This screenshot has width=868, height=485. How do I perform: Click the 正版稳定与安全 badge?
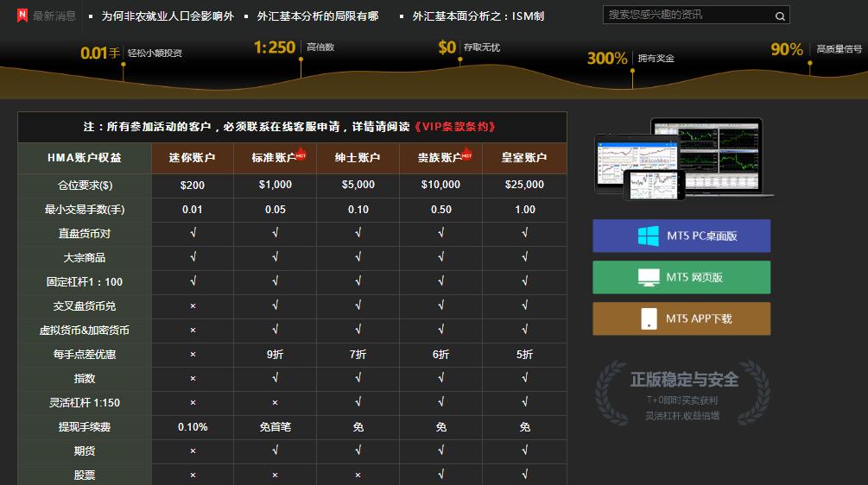(682, 394)
